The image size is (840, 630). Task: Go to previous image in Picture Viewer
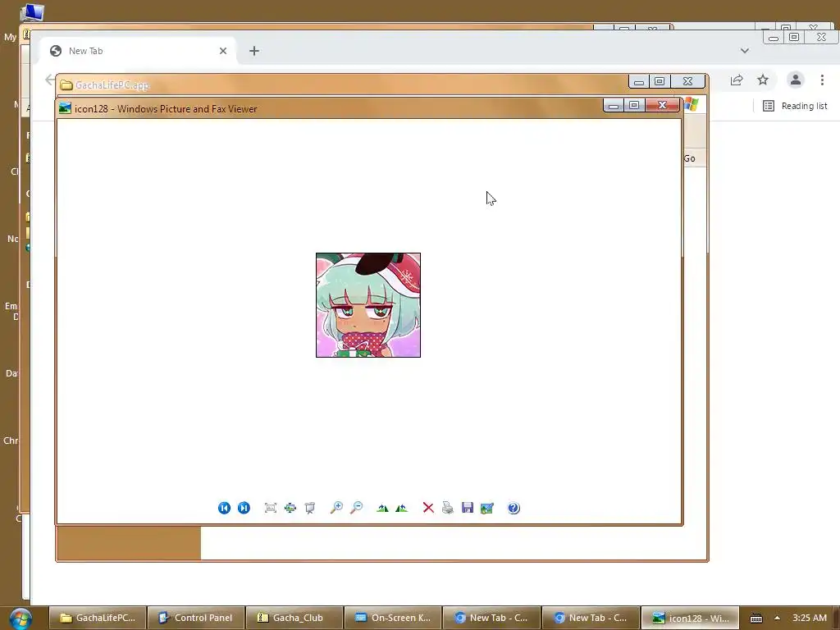click(x=224, y=508)
